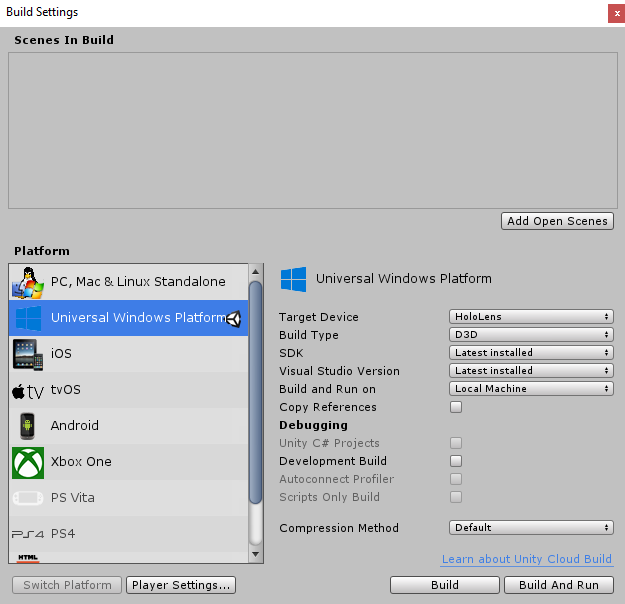
Task: Click the Compression Method label
Action: click(339, 528)
